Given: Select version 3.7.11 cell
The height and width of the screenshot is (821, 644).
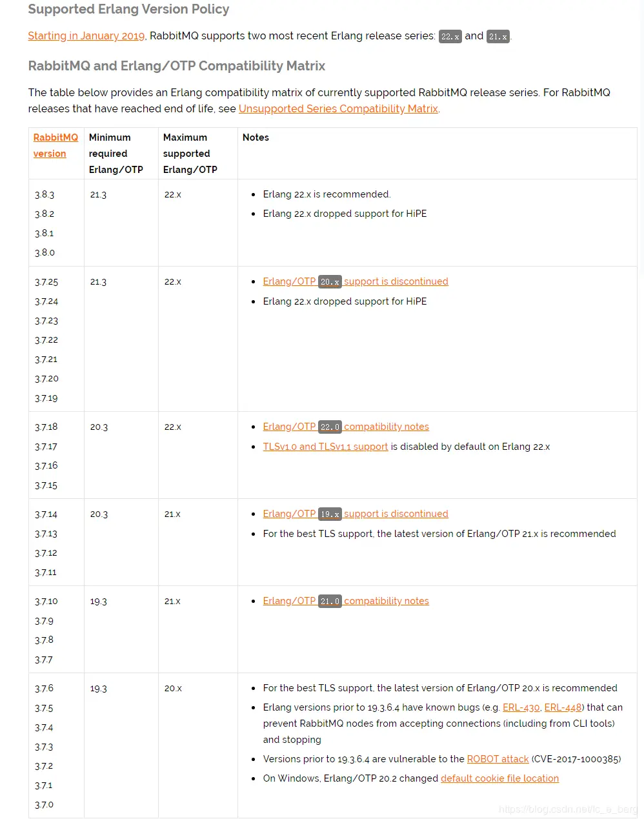Looking at the screenshot, I should (46, 573).
